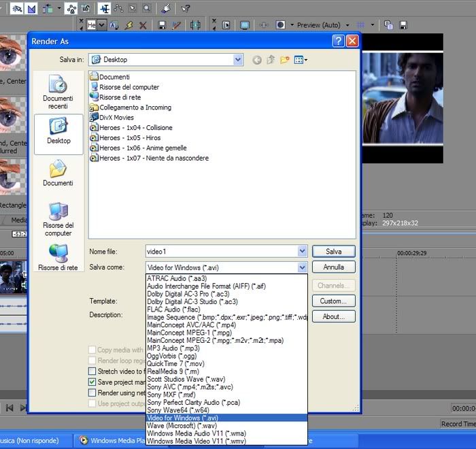Go to start transport button at bottom left
476x449 pixels.
pyautogui.click(x=10, y=408)
